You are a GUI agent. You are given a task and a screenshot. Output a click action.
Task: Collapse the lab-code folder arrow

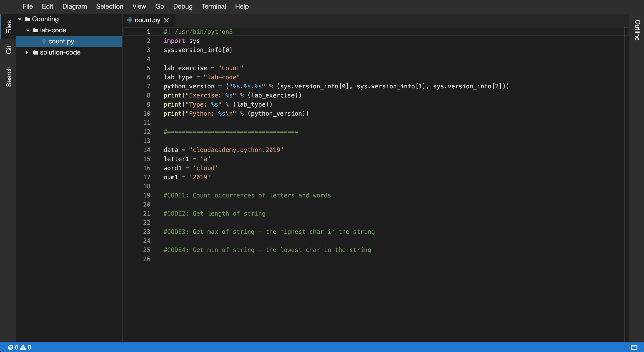(28, 30)
